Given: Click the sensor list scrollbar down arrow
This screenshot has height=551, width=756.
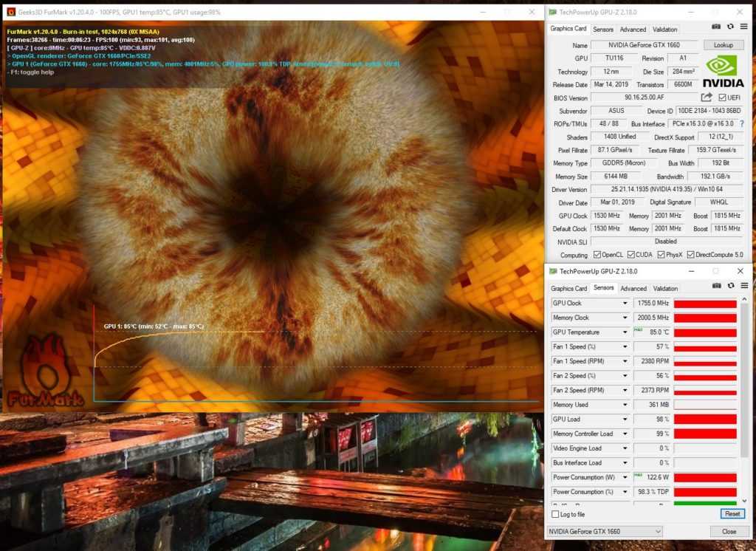Looking at the screenshot, I should (x=744, y=501).
